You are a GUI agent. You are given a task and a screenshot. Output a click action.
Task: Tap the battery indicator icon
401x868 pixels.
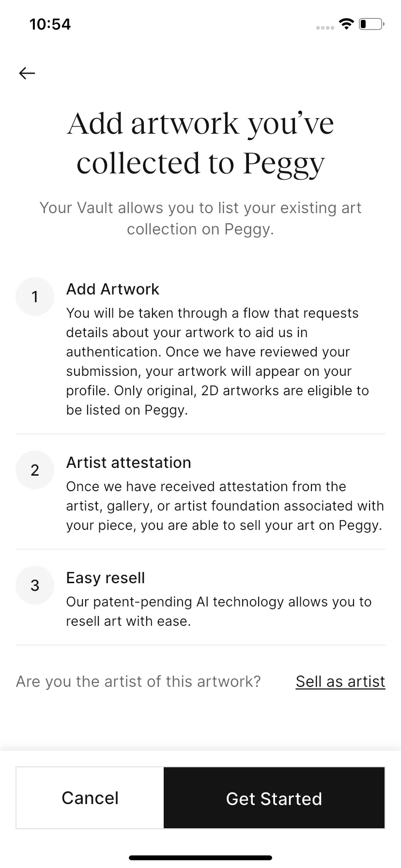(371, 24)
